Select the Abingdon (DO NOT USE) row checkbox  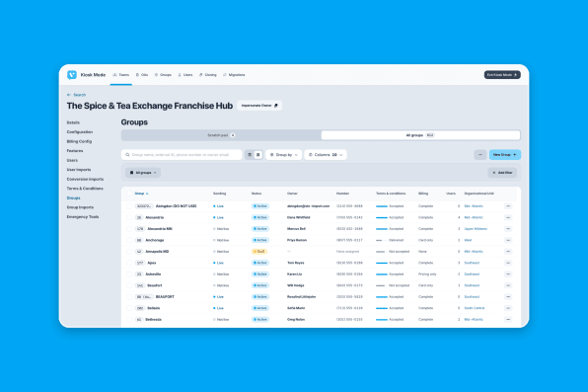tap(129, 206)
